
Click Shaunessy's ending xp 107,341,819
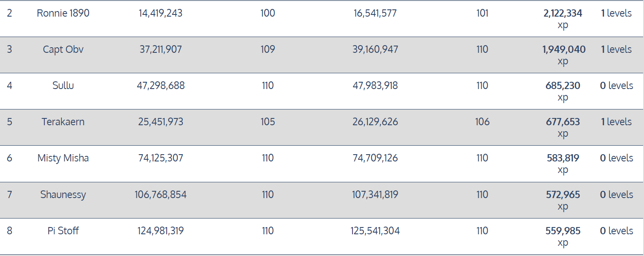pyautogui.click(x=375, y=195)
